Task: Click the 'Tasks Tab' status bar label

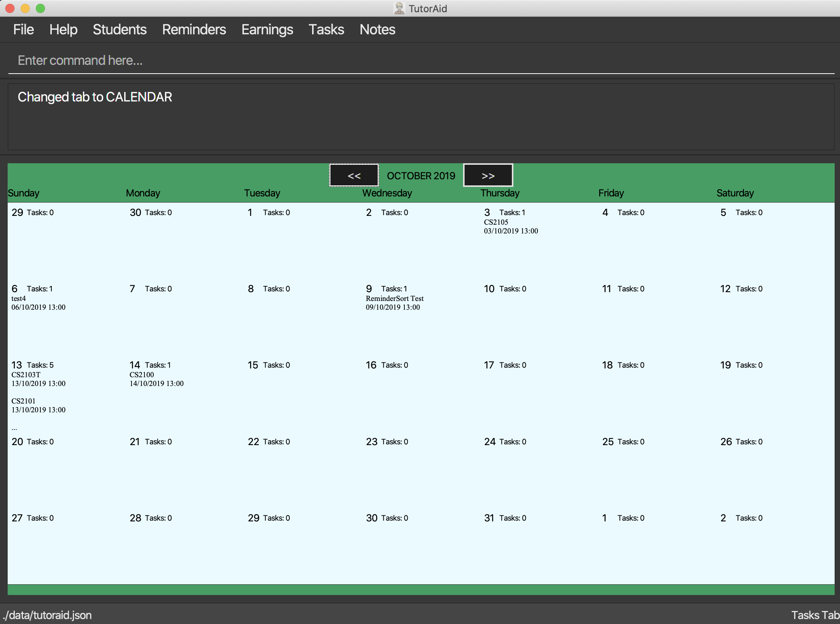Action: [x=815, y=615]
